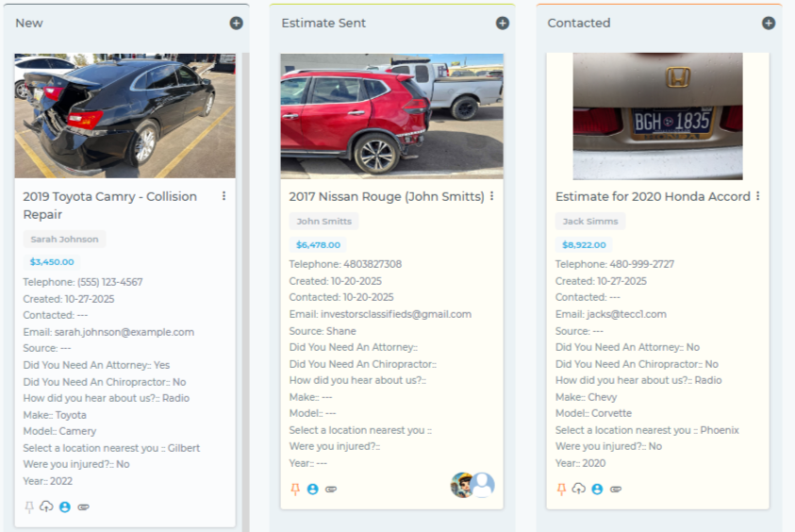
Task: Click the user icon on Toyota Camry card
Action: click(x=65, y=507)
